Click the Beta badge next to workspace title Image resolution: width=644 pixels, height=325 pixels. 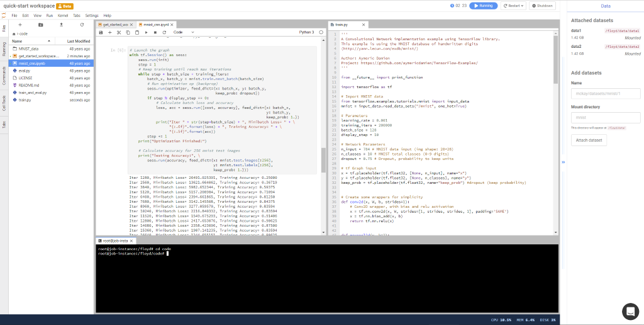pyautogui.click(x=65, y=6)
